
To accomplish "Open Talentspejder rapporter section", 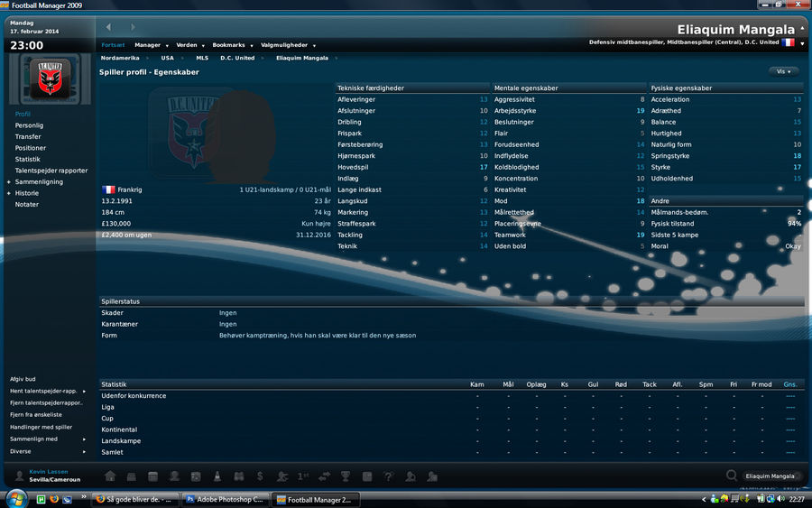I will click(51, 171).
